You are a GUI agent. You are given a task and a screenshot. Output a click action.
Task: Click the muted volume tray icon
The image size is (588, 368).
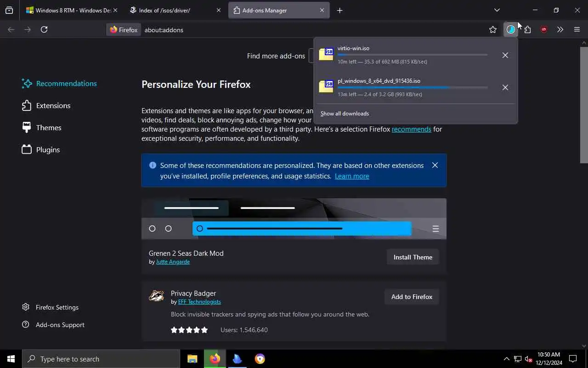[x=528, y=359]
